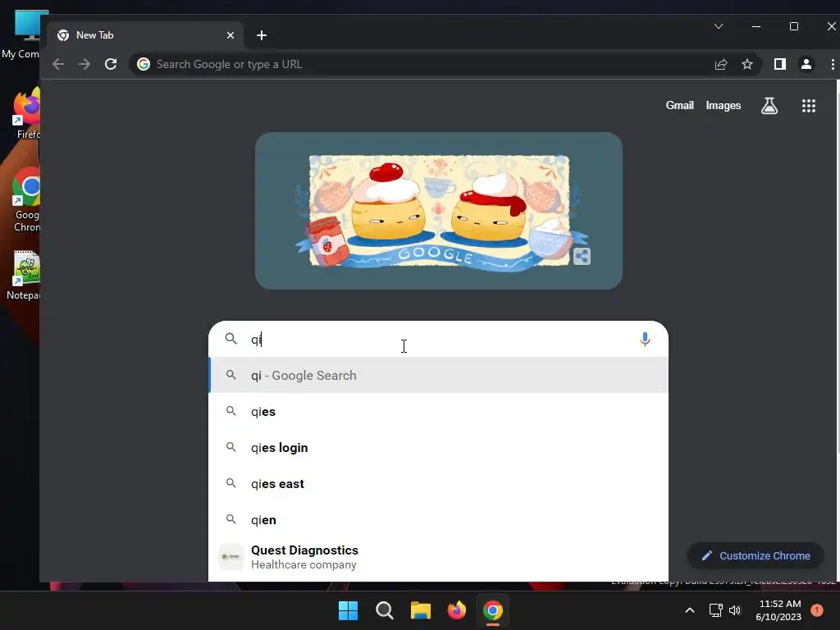The height and width of the screenshot is (630, 840).
Task: Reload the page with the refresh icon
Action: 111,64
